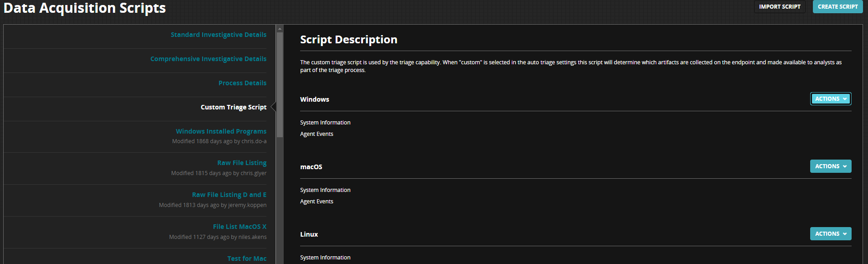The width and height of the screenshot is (868, 264).
Task: Click System Information under Windows
Action: pos(325,123)
